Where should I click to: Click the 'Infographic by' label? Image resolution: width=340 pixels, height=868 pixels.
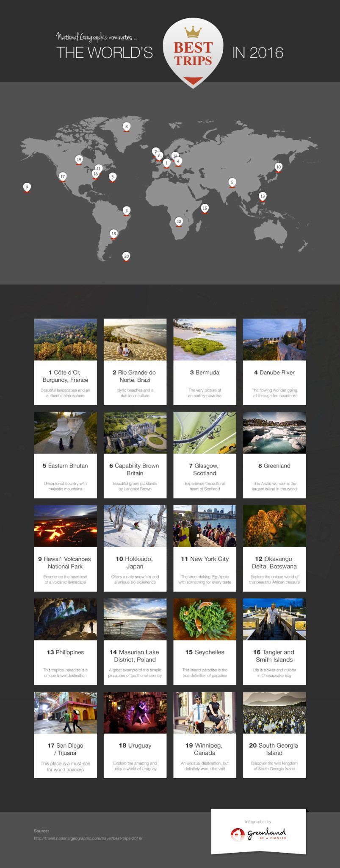tap(258, 822)
